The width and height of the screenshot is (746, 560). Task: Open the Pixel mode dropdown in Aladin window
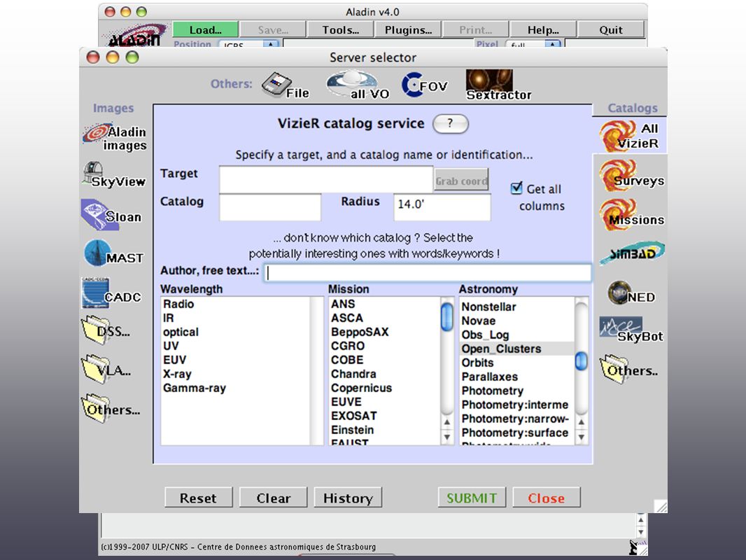533,44
